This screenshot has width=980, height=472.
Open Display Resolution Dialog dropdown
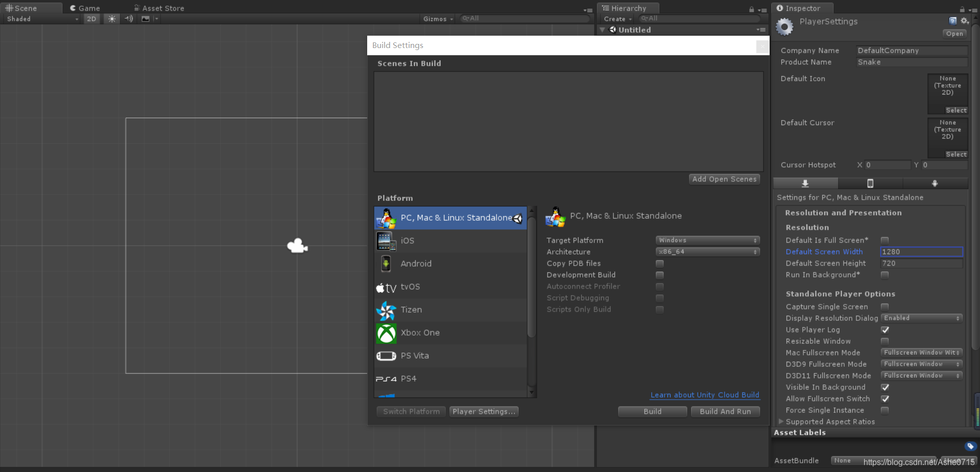coord(922,318)
